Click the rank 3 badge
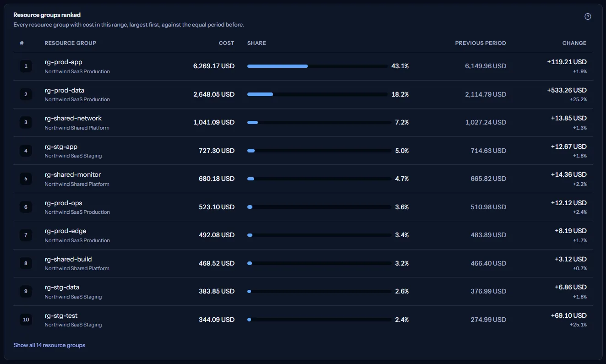 [x=26, y=123]
